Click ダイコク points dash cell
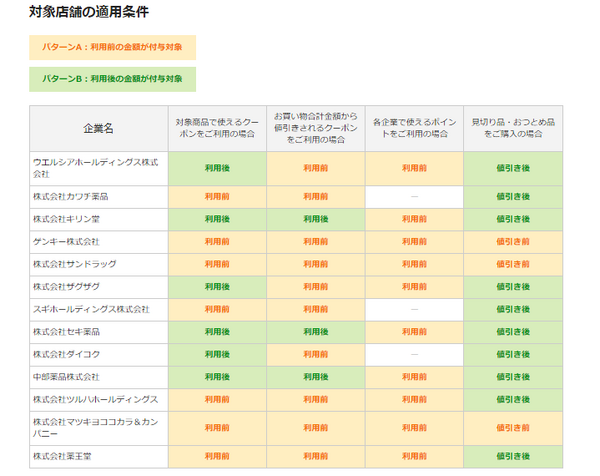 coord(414,355)
